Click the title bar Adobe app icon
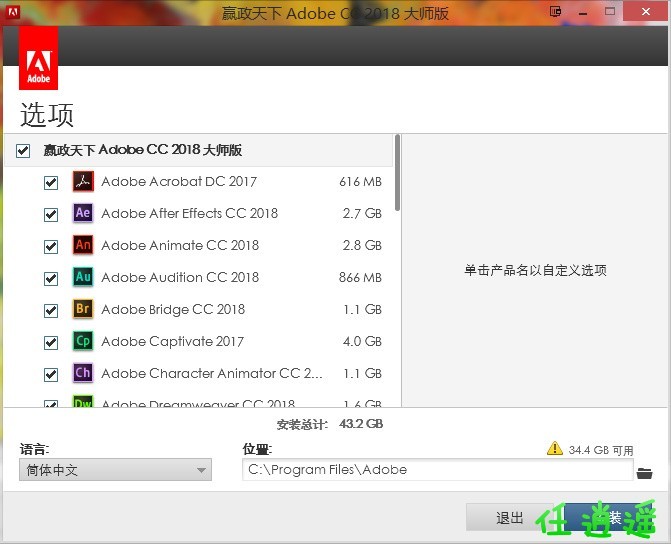 [13, 12]
